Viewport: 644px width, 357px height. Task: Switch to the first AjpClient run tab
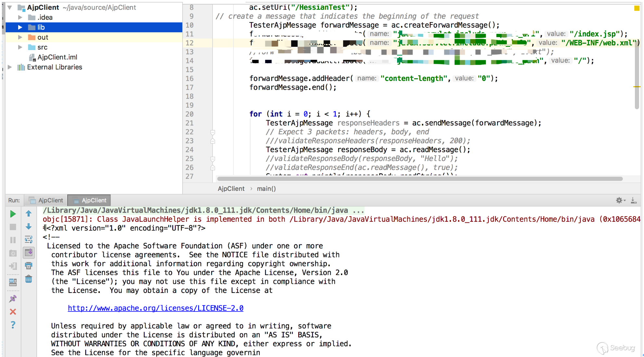point(46,200)
